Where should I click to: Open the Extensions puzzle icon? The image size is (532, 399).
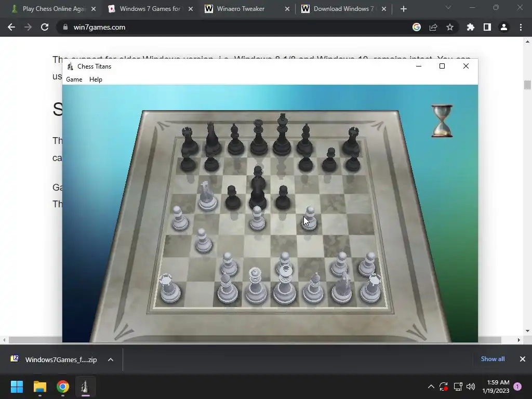pyautogui.click(x=471, y=27)
